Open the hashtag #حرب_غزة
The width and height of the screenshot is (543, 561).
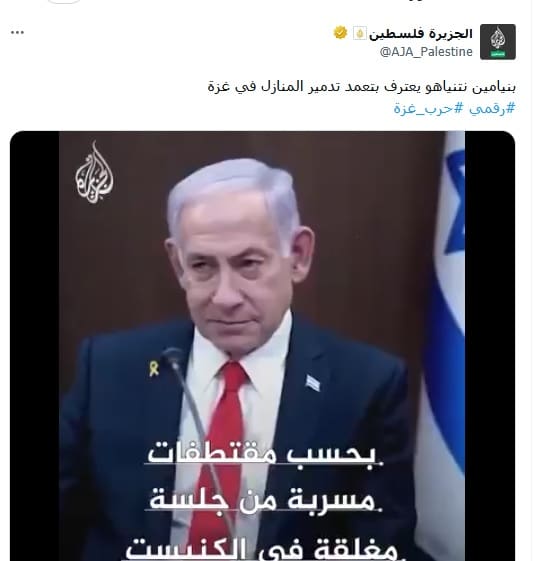(x=429, y=108)
